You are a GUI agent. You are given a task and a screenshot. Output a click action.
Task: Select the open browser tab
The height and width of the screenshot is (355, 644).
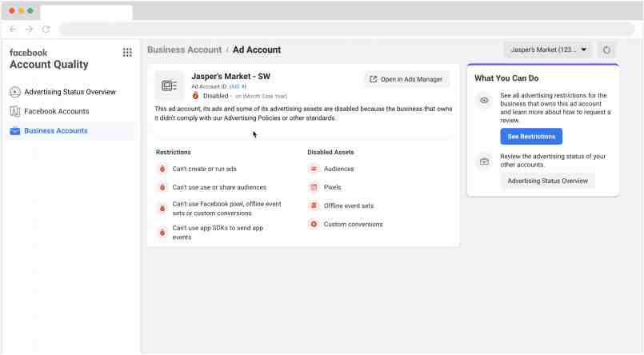point(86,12)
